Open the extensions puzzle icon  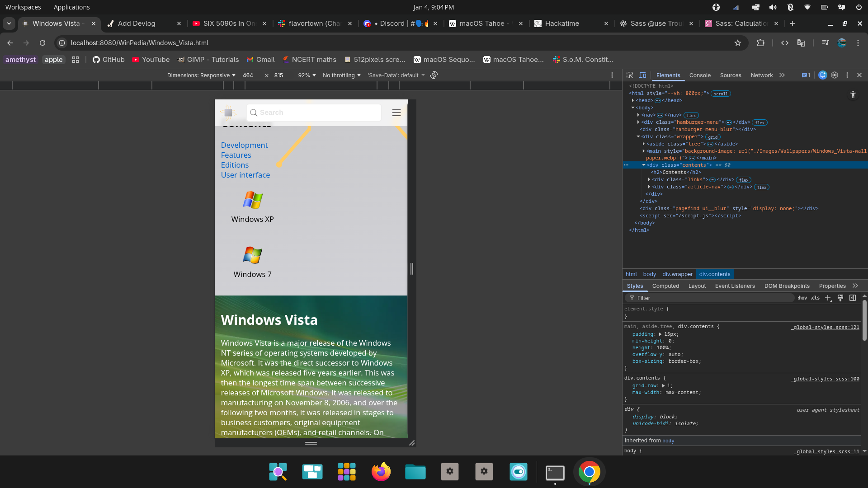click(760, 43)
